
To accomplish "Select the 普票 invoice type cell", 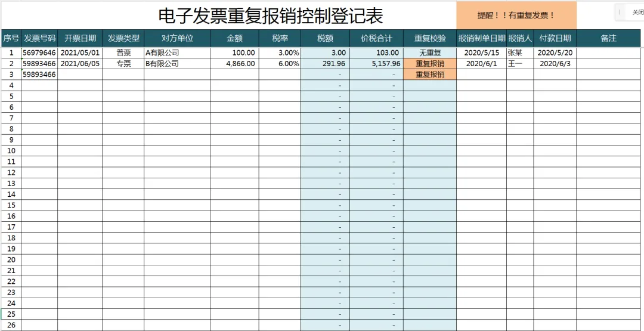I will click(123, 52).
